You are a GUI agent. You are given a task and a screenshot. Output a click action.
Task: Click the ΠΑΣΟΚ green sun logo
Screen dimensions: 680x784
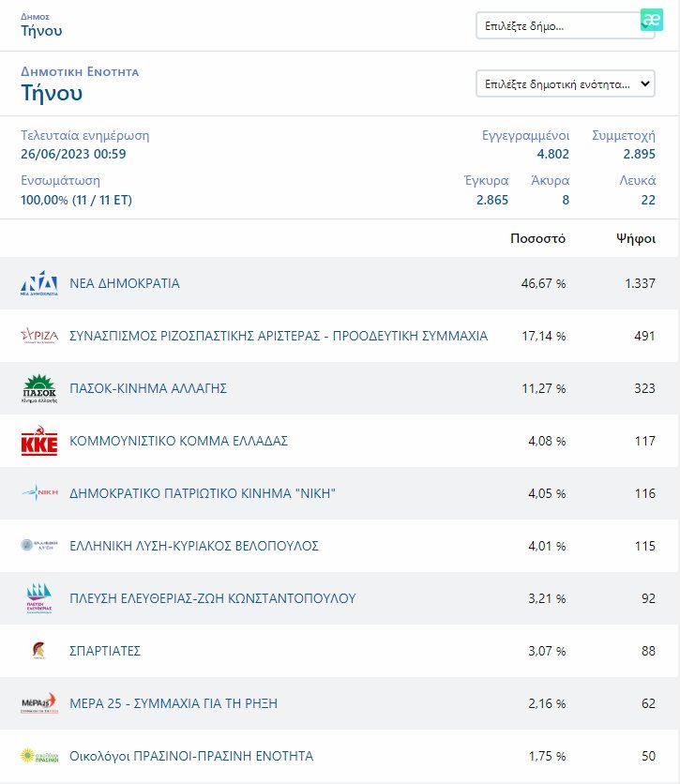[39, 388]
